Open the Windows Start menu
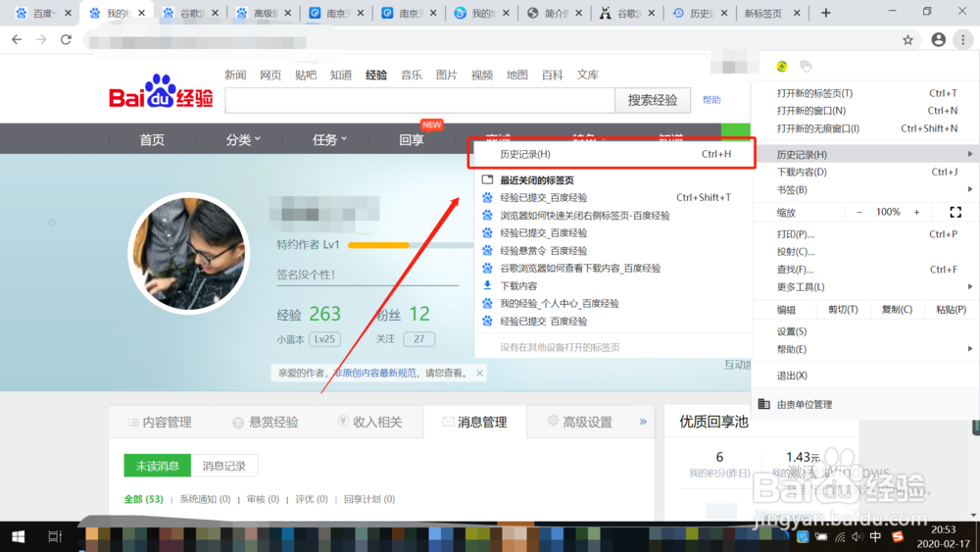The height and width of the screenshot is (552, 980). pyautogui.click(x=18, y=536)
